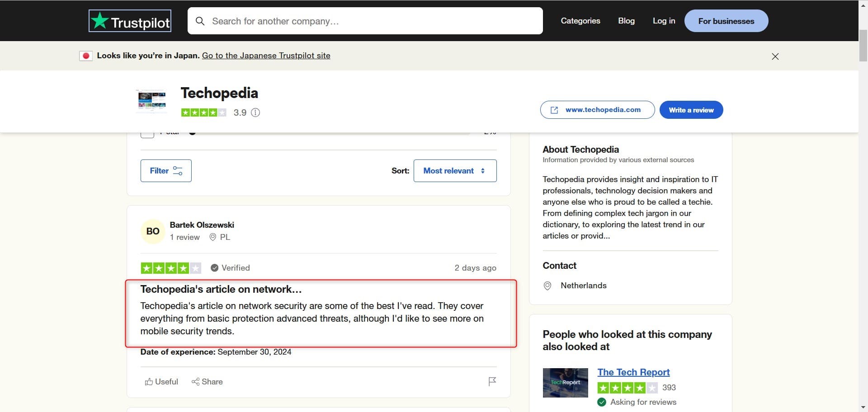Click the Japan flag icon
Viewport: 868px width, 412px height.
(86, 56)
